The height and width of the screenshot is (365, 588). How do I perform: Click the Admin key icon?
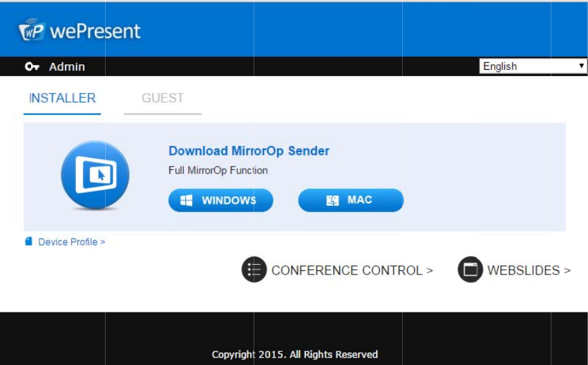[x=32, y=67]
